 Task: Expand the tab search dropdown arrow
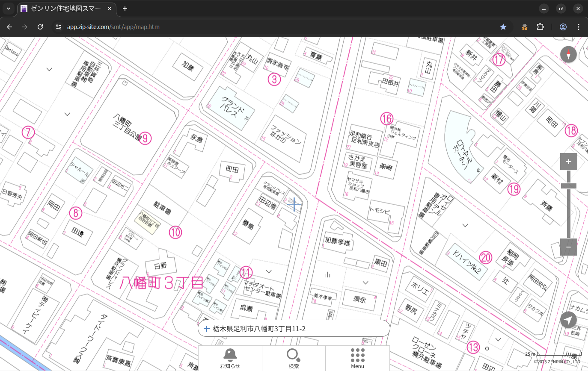[x=9, y=9]
